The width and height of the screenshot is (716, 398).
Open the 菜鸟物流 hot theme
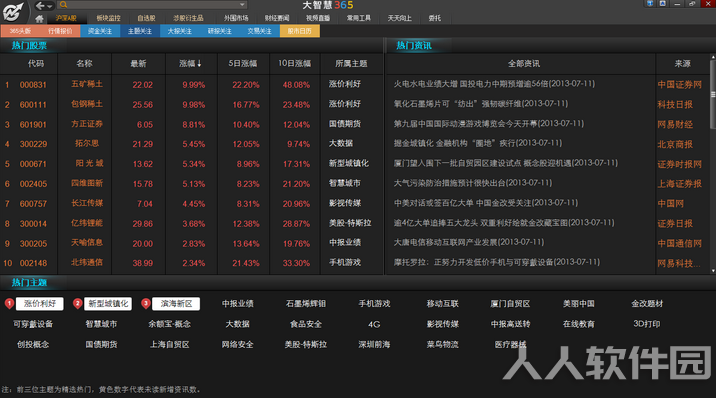(x=442, y=345)
